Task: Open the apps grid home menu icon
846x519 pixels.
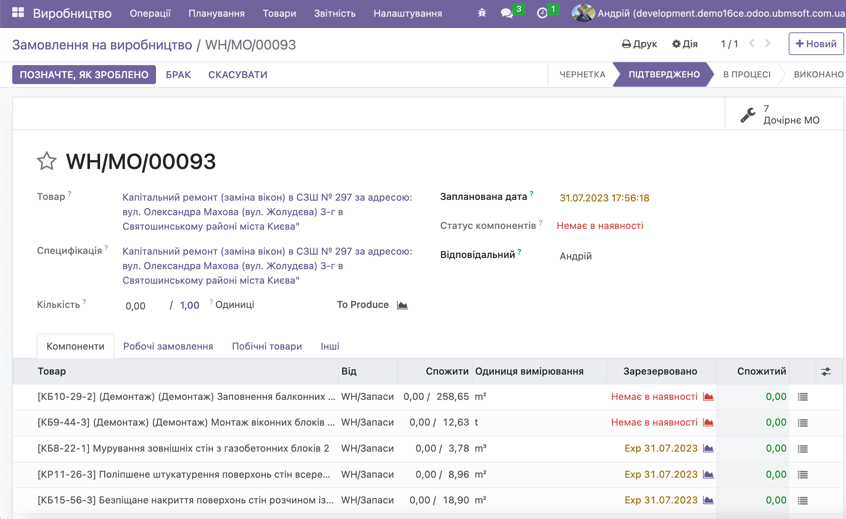Action: point(18,13)
